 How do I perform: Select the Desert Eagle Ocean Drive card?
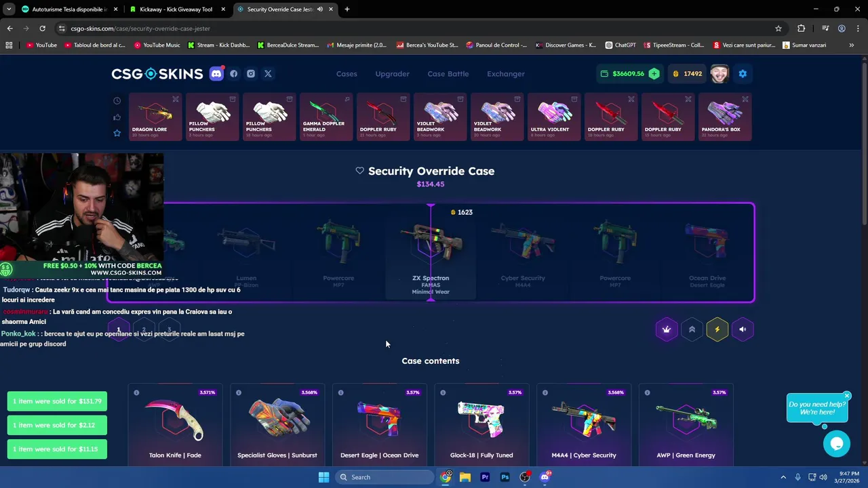click(x=379, y=424)
